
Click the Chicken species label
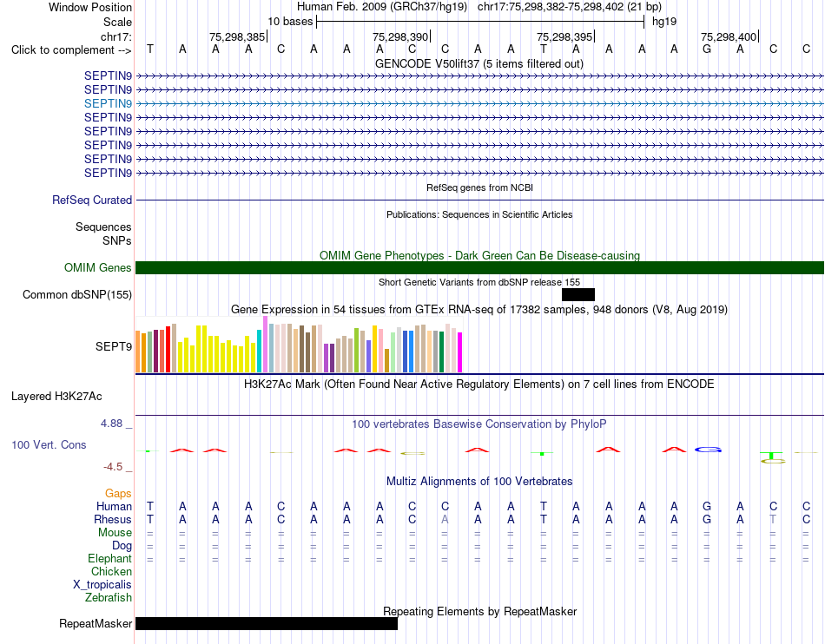[x=111, y=571]
